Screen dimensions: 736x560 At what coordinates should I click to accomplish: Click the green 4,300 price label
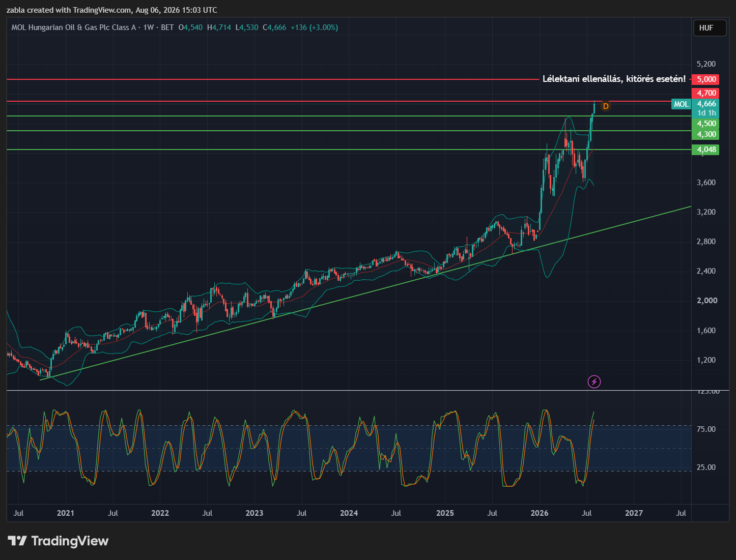[x=705, y=134]
